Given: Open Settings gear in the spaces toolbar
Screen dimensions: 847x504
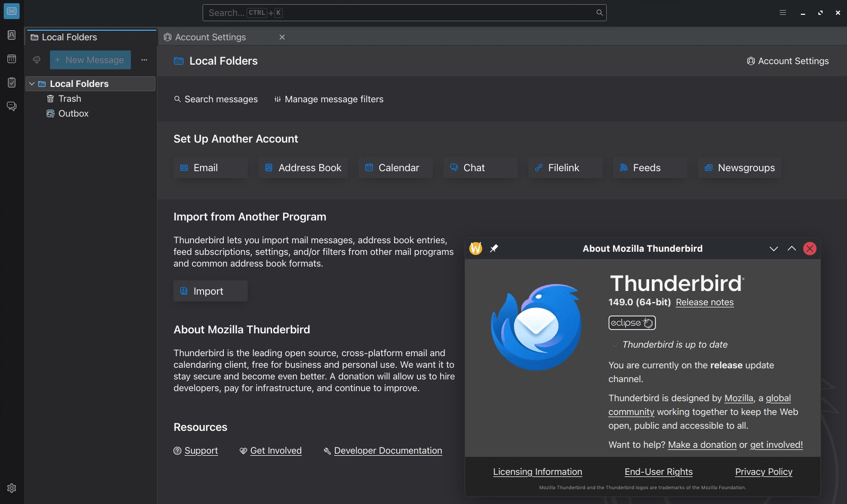Looking at the screenshot, I should pos(12,488).
